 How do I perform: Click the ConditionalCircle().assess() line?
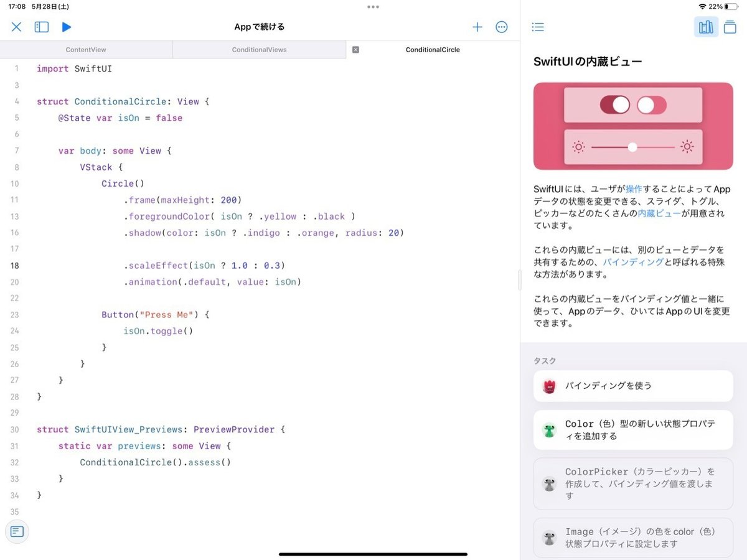[x=156, y=462]
